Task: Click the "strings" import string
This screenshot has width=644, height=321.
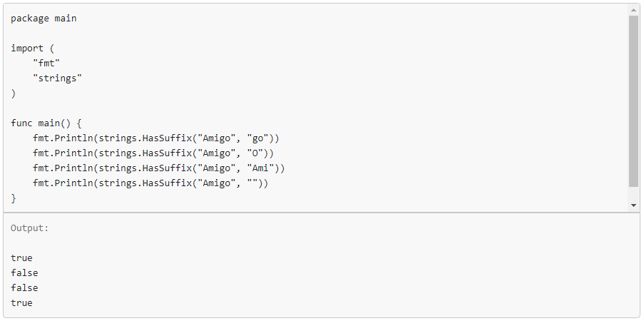Action: pyautogui.click(x=57, y=78)
